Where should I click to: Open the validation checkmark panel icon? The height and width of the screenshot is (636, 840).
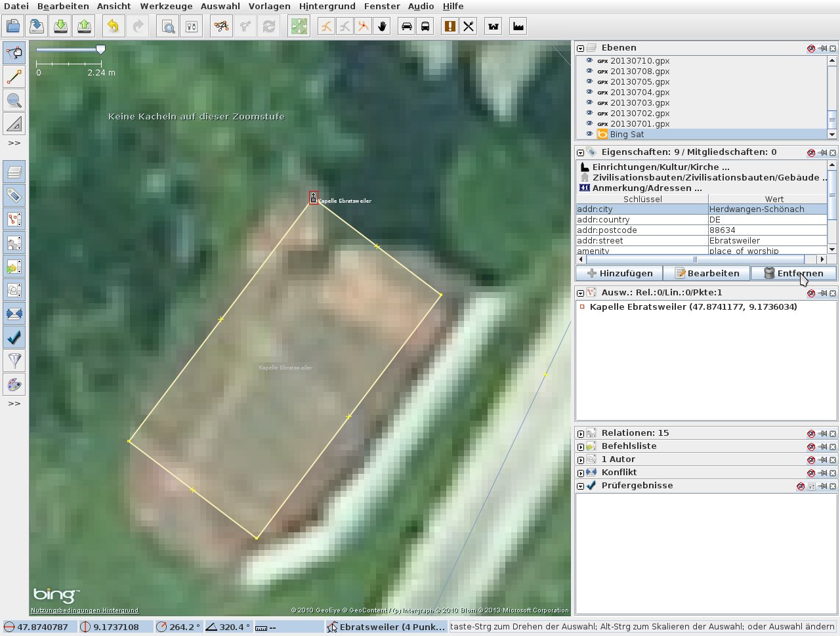tap(14, 337)
